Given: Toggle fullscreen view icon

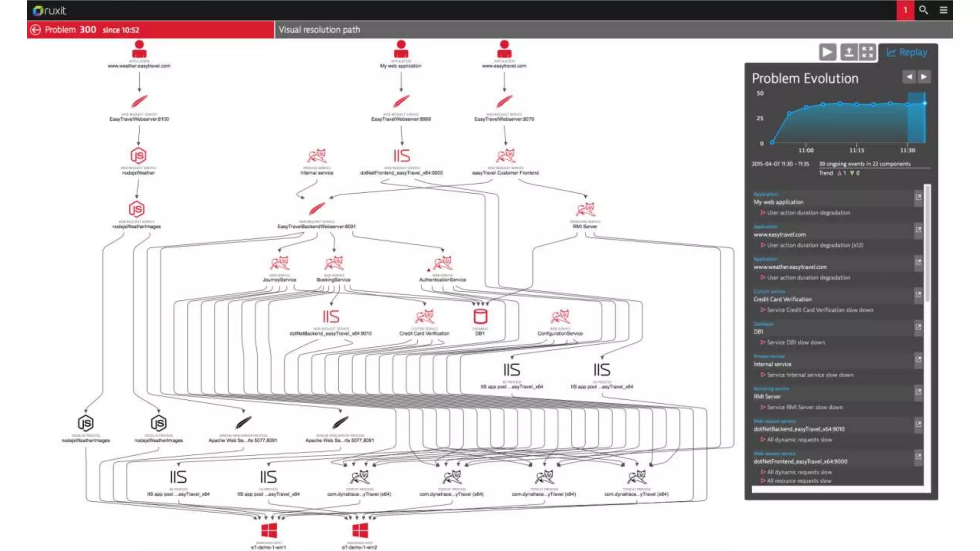Looking at the screenshot, I should coord(868,52).
